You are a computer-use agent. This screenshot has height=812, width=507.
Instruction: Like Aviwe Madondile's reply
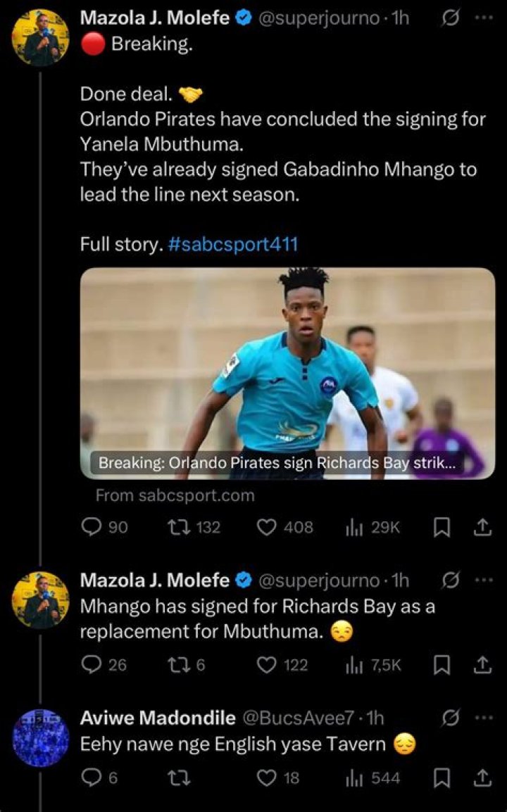point(267,778)
